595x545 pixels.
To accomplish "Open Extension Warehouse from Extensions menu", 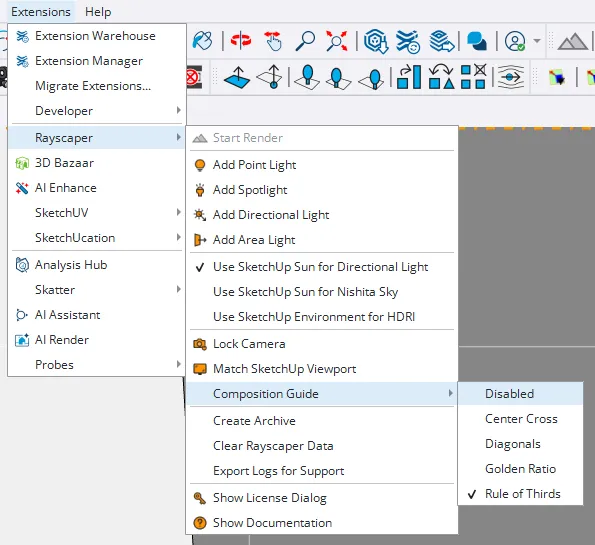I will (x=97, y=36).
